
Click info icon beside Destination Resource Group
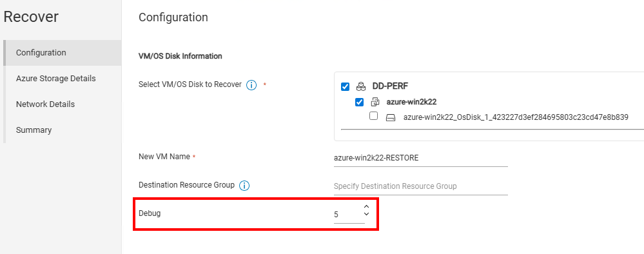(244, 186)
